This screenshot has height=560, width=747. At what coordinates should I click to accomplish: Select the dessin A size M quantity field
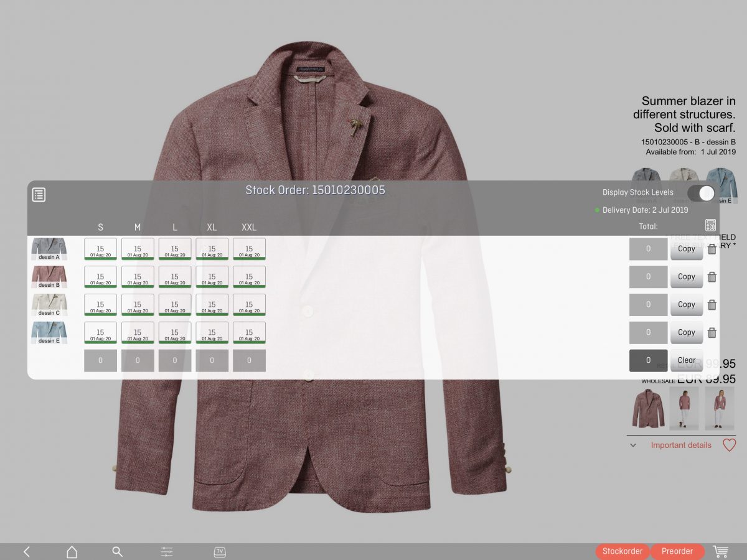(x=138, y=249)
